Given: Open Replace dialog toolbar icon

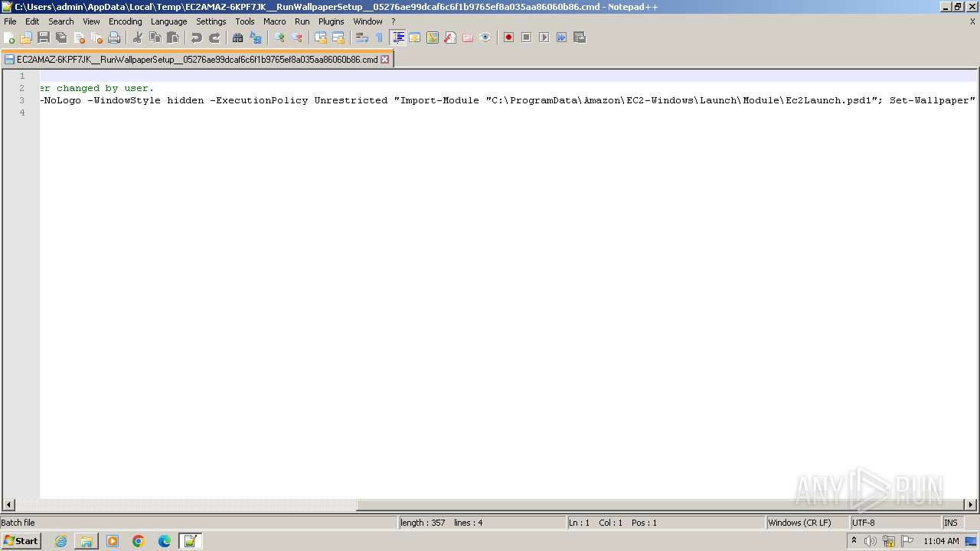Looking at the screenshot, I should click(x=256, y=37).
